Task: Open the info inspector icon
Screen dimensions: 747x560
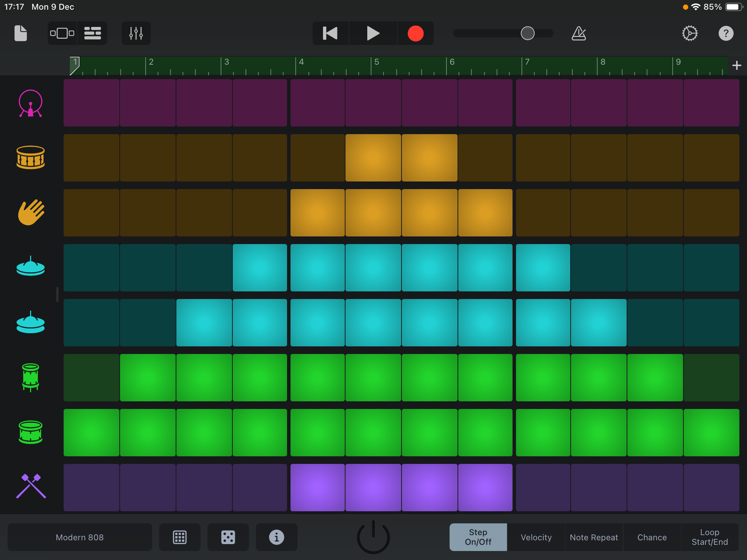Action: (x=276, y=537)
